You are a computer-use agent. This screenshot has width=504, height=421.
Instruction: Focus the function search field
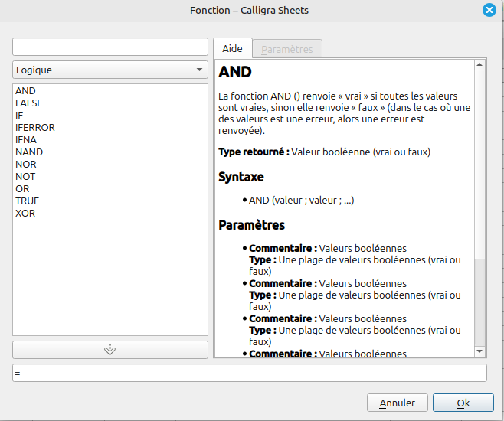pos(110,47)
